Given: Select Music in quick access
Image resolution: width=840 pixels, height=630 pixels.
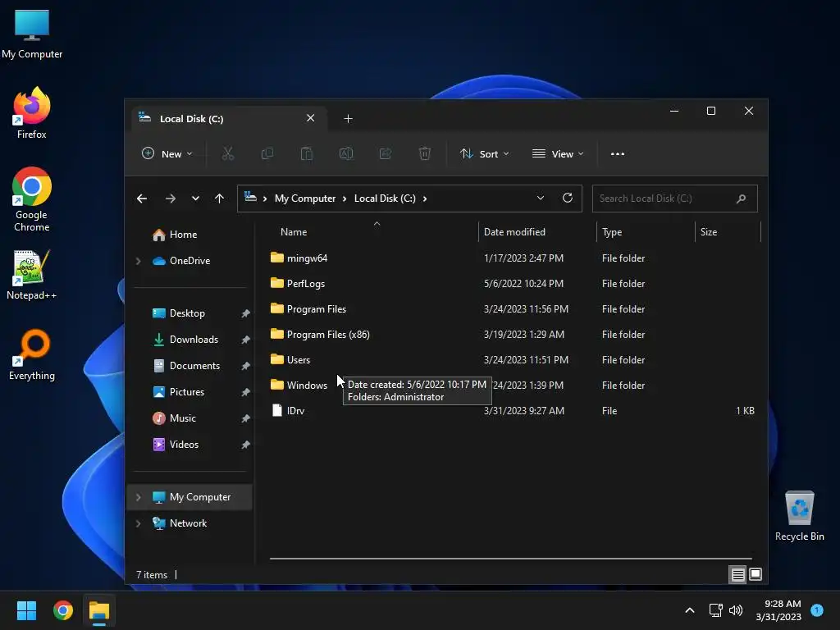Looking at the screenshot, I should tap(182, 418).
